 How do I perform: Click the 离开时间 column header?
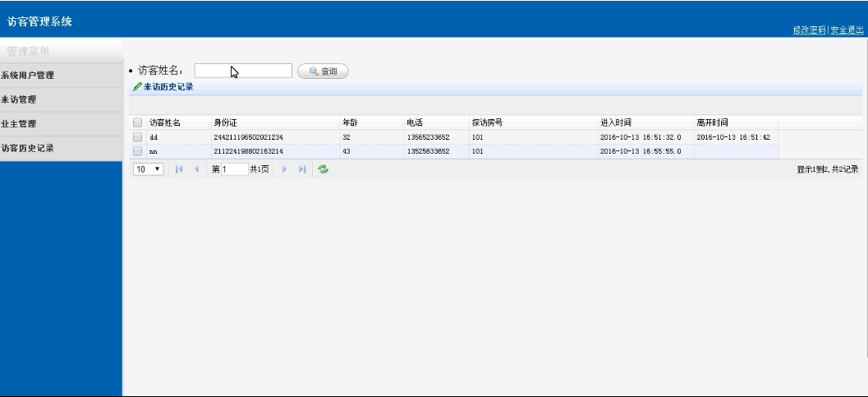tap(712, 123)
